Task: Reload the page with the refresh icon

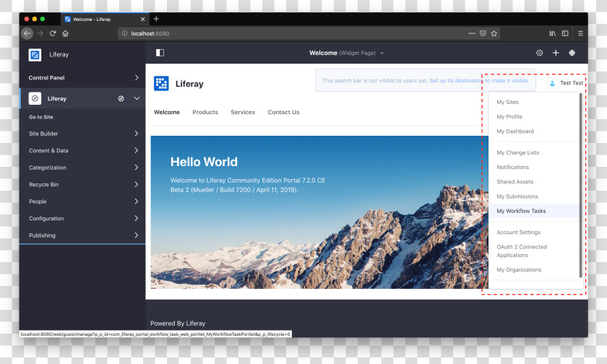Action: [53, 33]
